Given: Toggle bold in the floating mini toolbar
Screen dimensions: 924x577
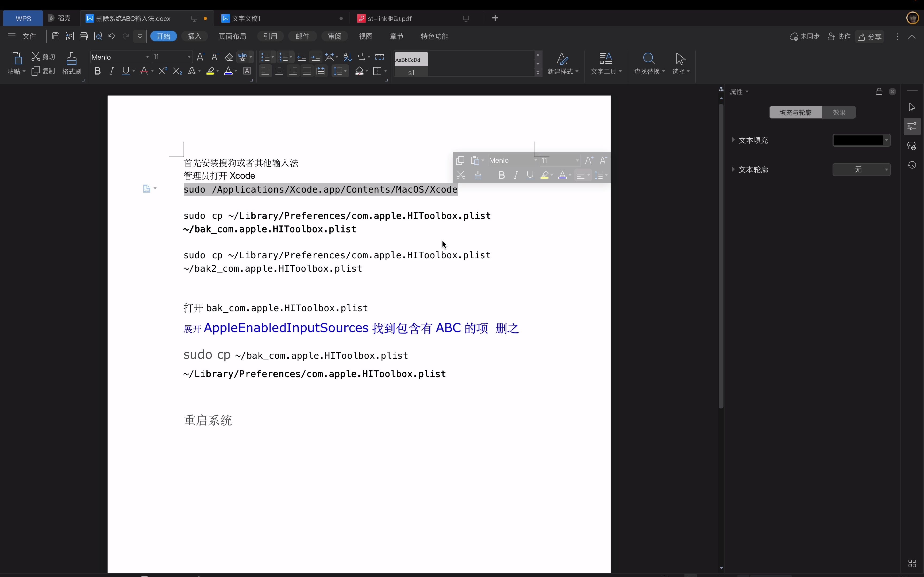Looking at the screenshot, I should point(501,175).
